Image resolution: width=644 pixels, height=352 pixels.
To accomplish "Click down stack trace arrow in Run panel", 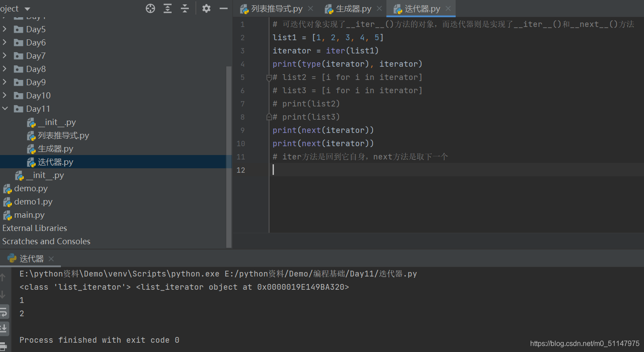I will point(3,294).
